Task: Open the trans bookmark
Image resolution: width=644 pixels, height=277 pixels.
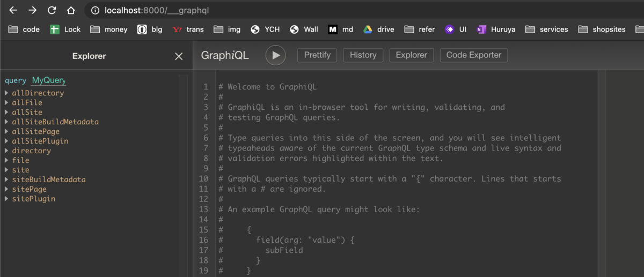Action: (188, 29)
